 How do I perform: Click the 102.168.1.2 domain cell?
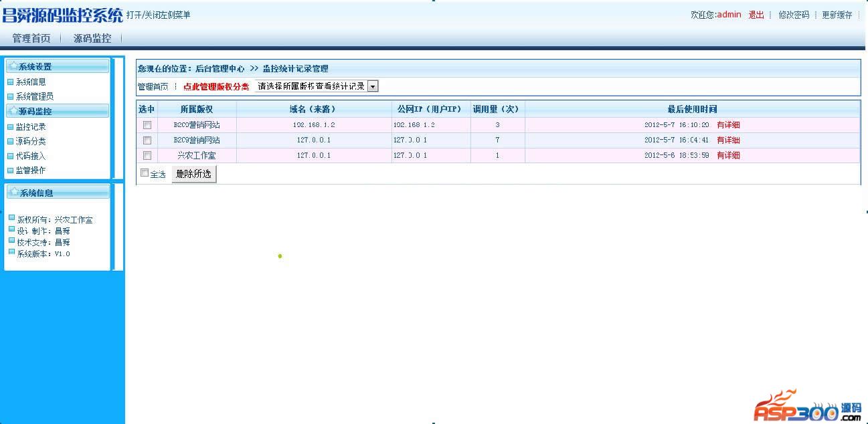pyautogui.click(x=314, y=125)
